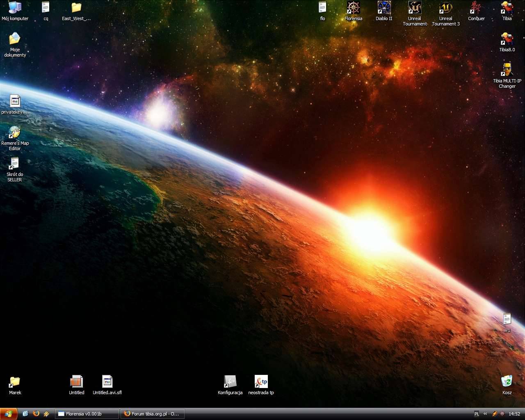
Task: Select the Tibia8.0 shortcut icon
Action: [x=507, y=42]
